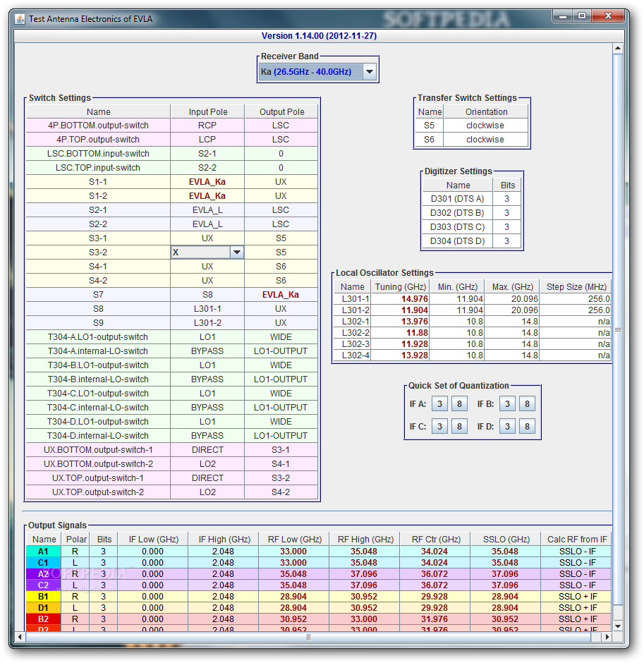Select the S6 orientation cell 'clockwise'
Image resolution: width=644 pixels, height=663 pixels.
[485, 140]
